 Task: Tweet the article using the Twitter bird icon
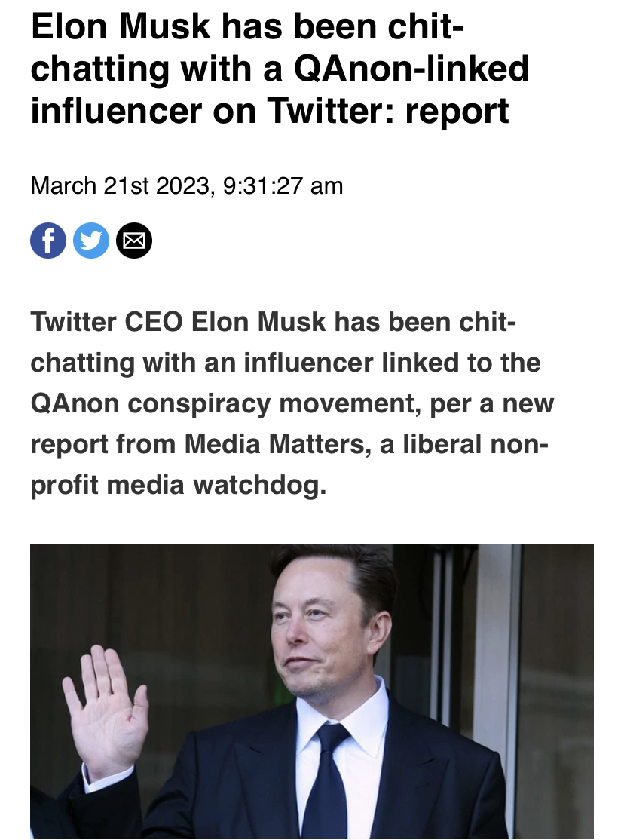pyautogui.click(x=91, y=241)
